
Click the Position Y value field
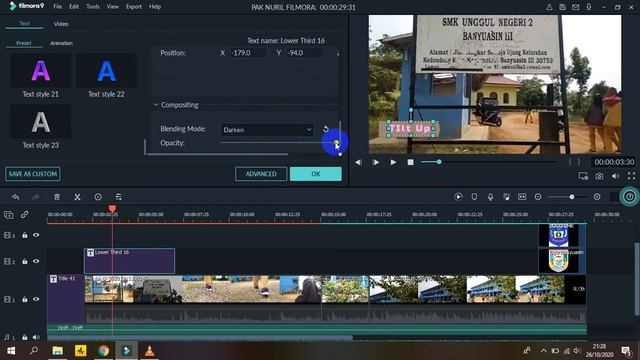point(304,53)
